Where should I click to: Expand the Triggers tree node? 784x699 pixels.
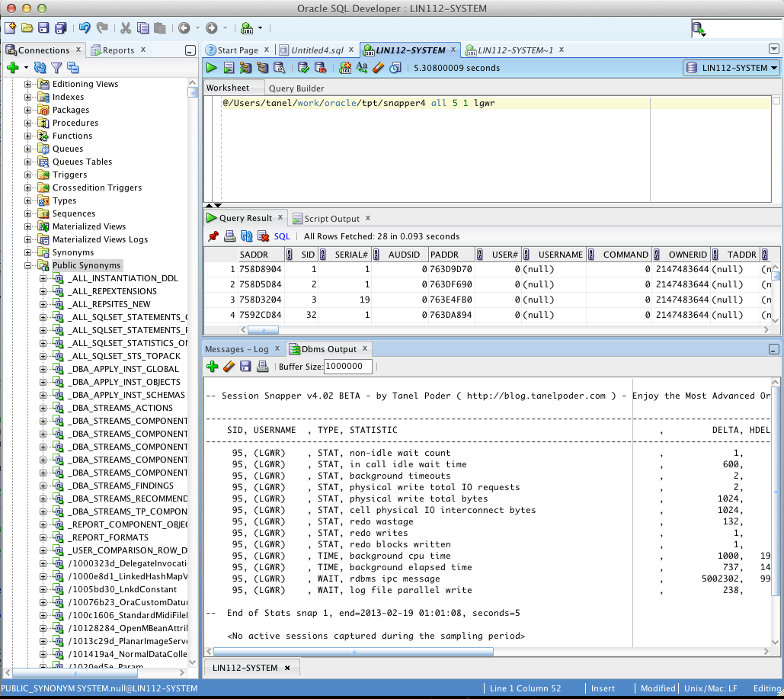click(28, 175)
